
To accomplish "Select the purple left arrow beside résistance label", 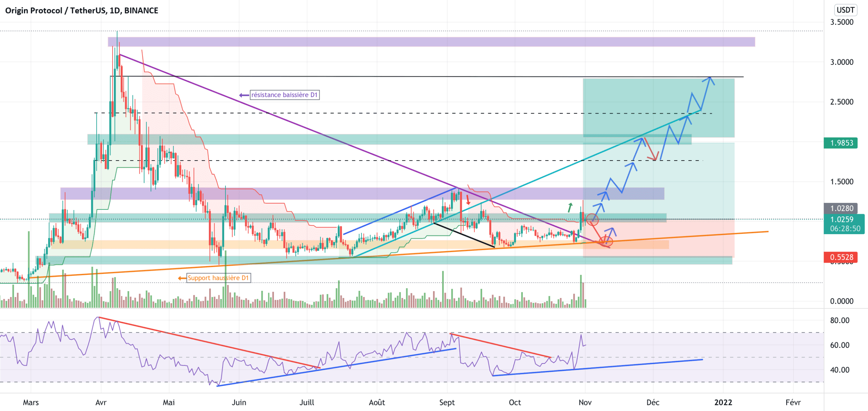I will coord(244,95).
